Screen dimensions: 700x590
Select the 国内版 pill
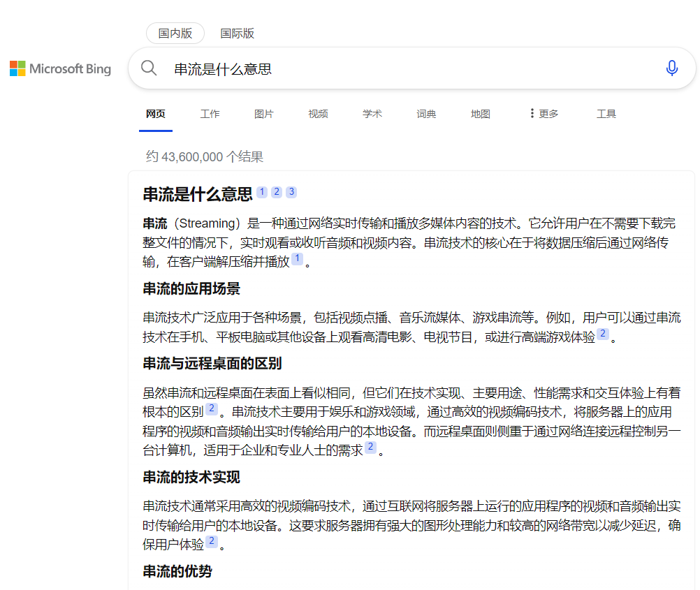click(175, 33)
